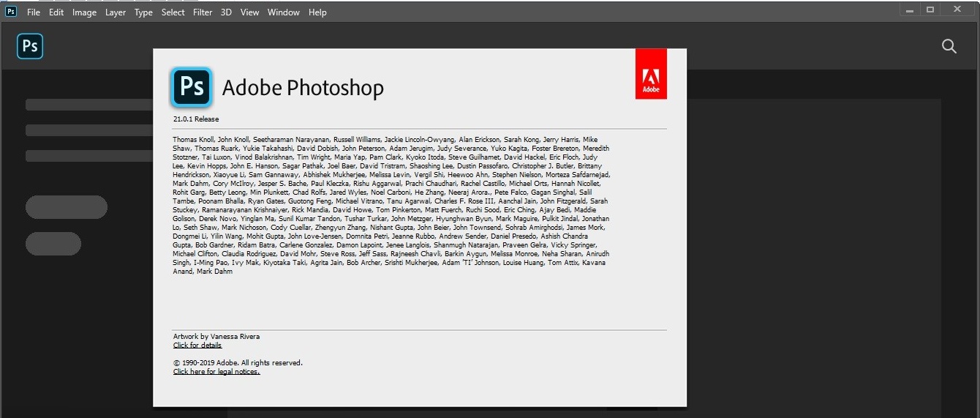
Task: Click the '21.0.1 Release' version text
Action: [x=196, y=119]
